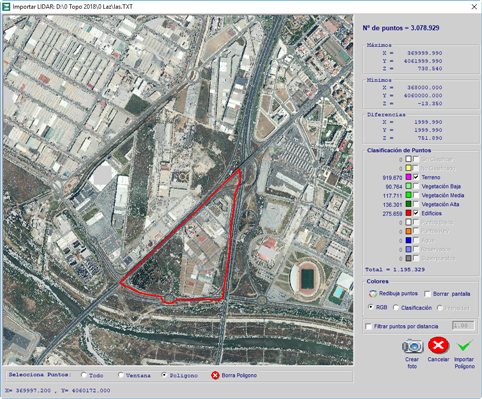Click the green Importar Polígono checkmark icon
The height and width of the screenshot is (399, 482).
coord(464,346)
